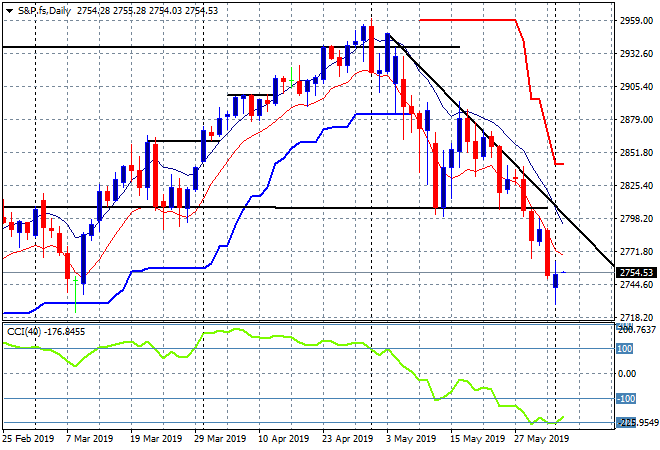Image resolution: width=660 pixels, height=450 pixels.
Task: Select the S&P.fs,Daily chart title text
Action: click(45, 11)
